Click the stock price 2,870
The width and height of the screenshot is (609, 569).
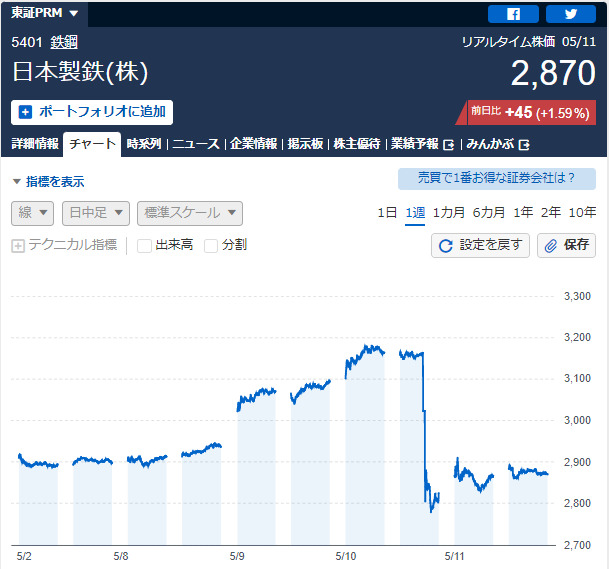(x=553, y=73)
